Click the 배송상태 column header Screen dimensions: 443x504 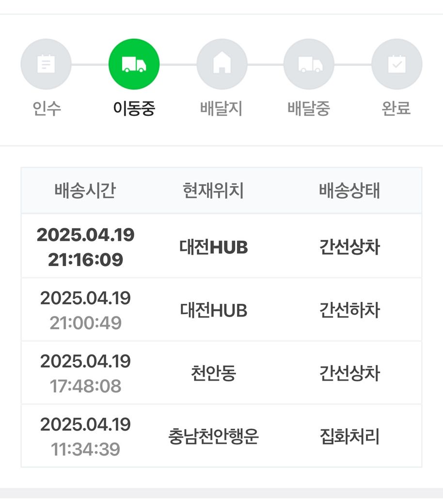pos(349,191)
